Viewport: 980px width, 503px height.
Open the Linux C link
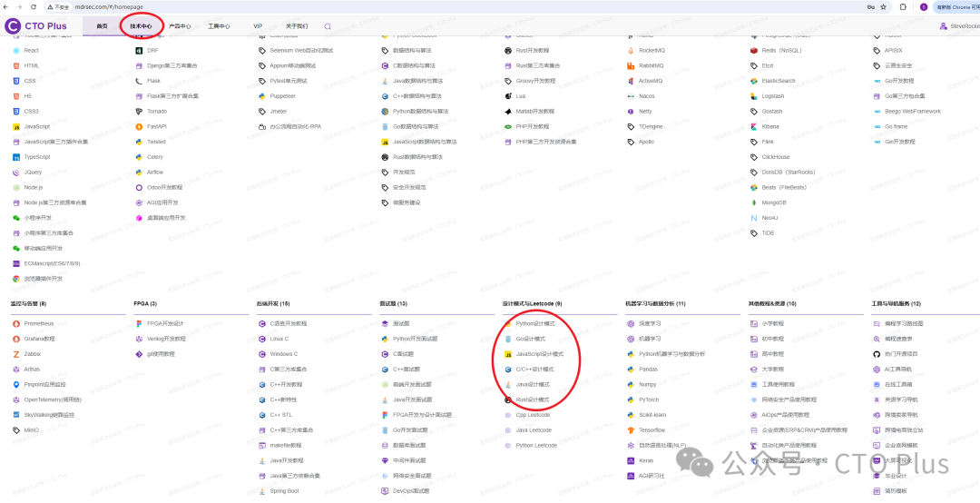pos(279,339)
